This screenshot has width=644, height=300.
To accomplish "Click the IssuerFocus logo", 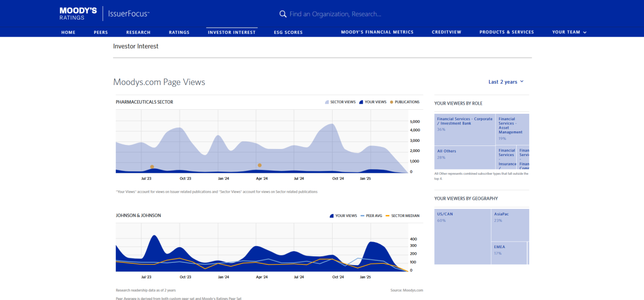I will (x=128, y=14).
